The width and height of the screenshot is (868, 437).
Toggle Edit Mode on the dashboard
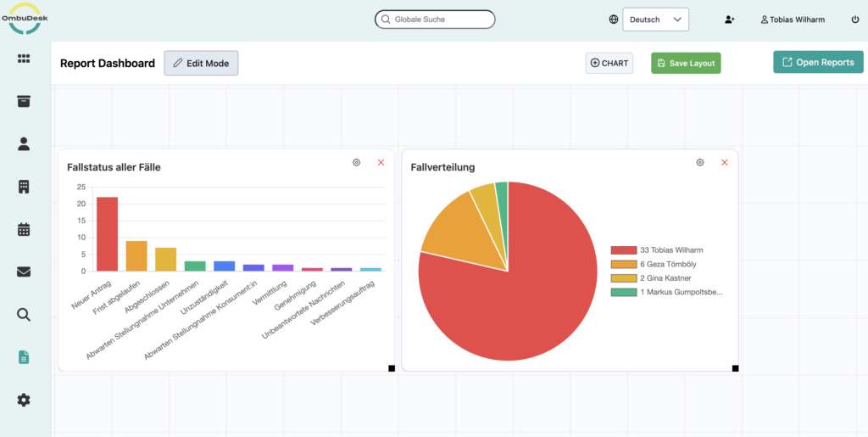[x=201, y=63]
